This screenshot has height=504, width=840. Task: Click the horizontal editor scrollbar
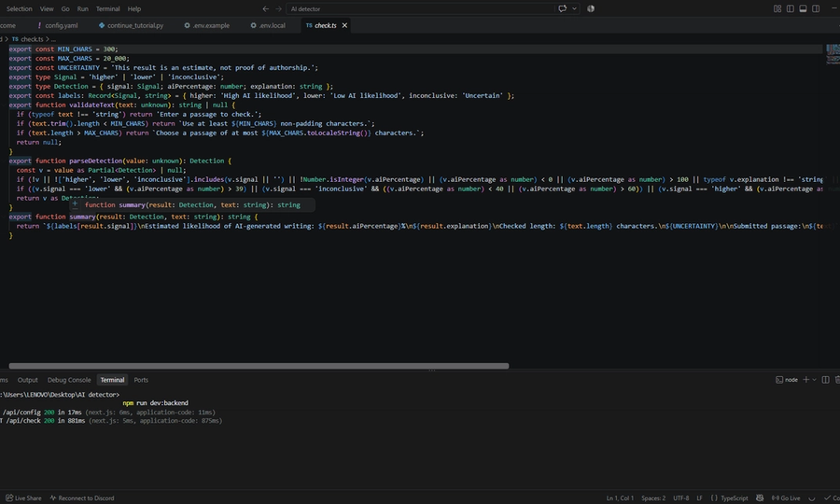point(259,366)
